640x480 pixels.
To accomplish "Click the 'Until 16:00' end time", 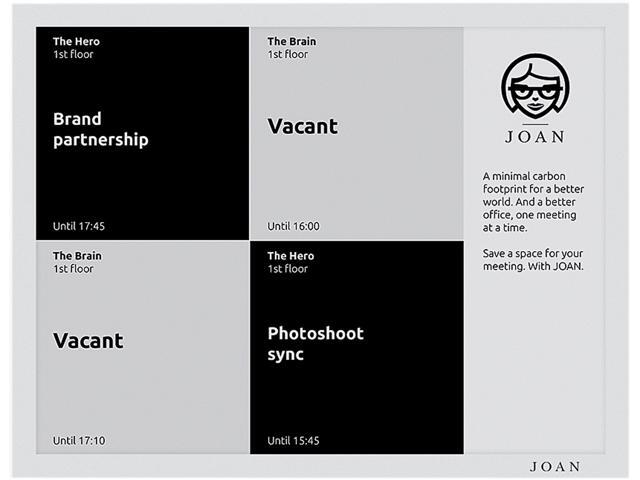I will click(293, 226).
